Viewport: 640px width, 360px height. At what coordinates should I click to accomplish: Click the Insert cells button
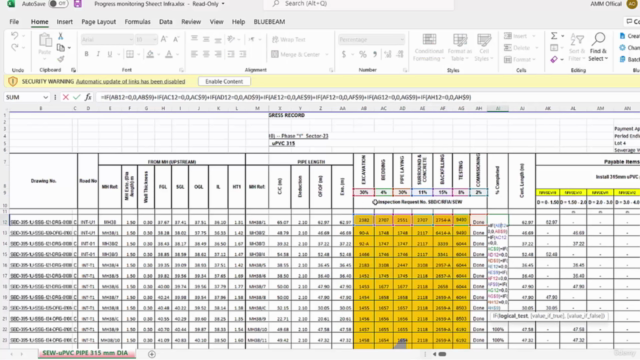(516, 36)
